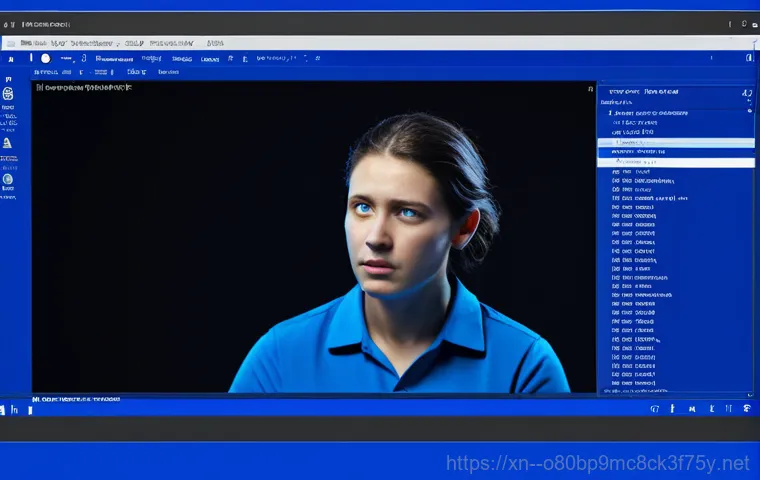This screenshot has width=760, height=480.
Task: Click first icon in bottom-right status bar group
Action: click(x=655, y=408)
